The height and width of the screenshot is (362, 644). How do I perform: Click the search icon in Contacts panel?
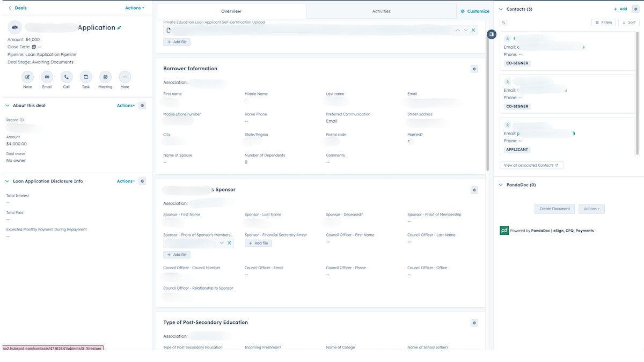503,23
